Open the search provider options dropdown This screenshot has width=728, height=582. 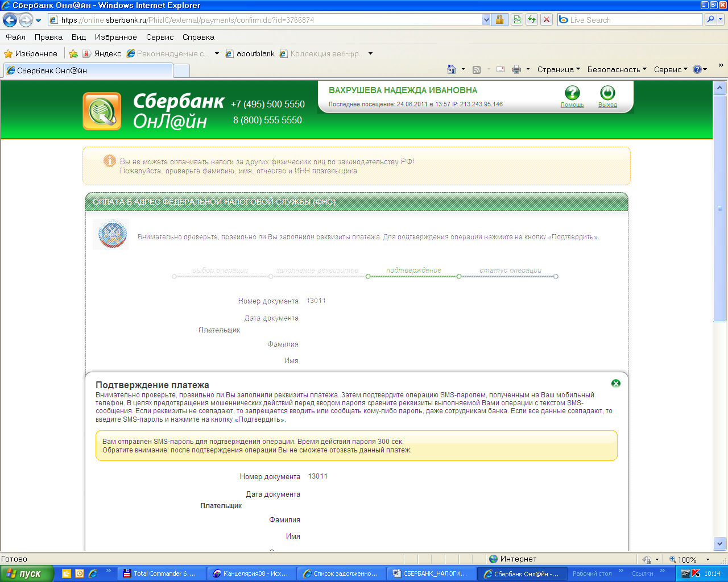point(721,20)
